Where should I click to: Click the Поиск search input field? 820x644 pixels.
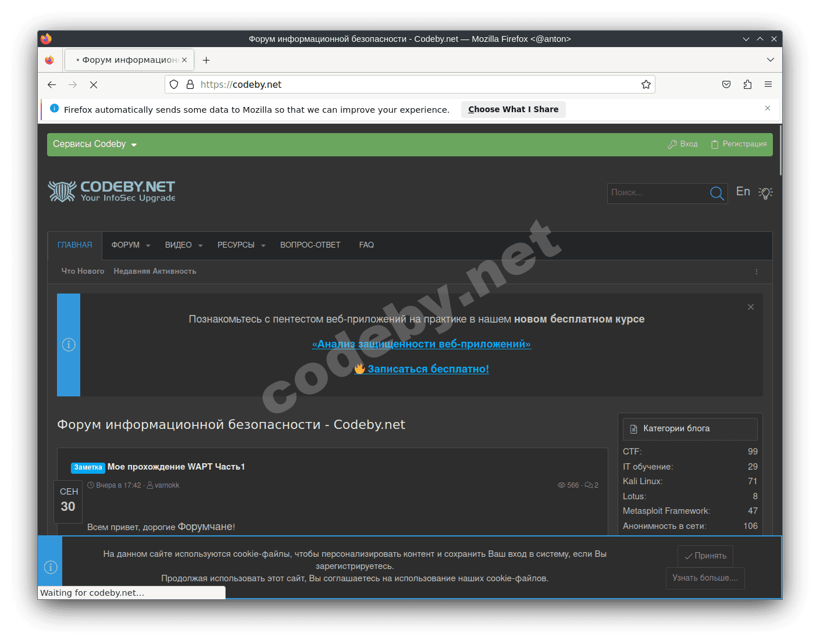coord(656,193)
